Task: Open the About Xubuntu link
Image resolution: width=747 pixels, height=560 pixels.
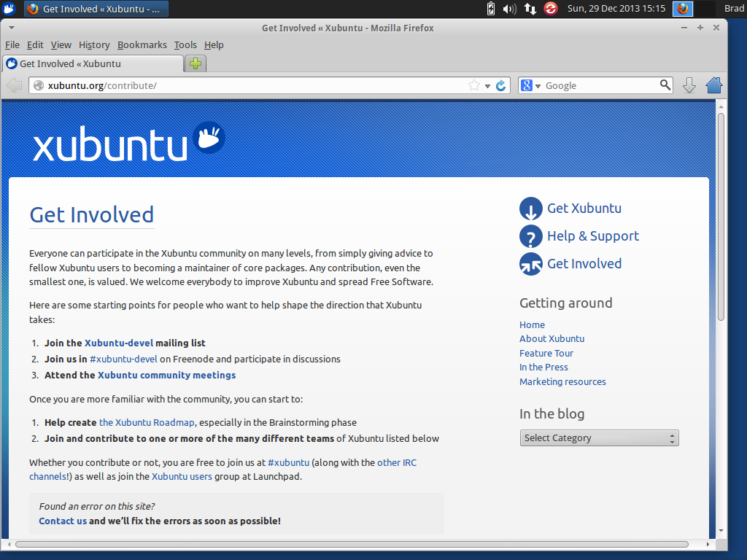Action: 551,338
